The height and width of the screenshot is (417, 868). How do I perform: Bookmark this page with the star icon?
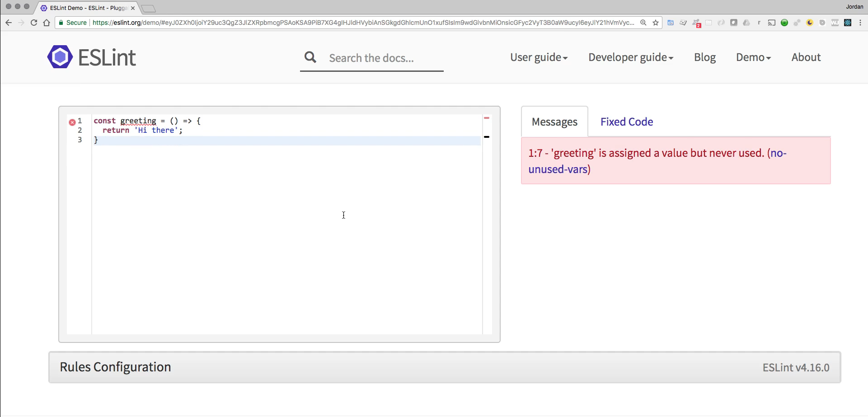[656, 23]
